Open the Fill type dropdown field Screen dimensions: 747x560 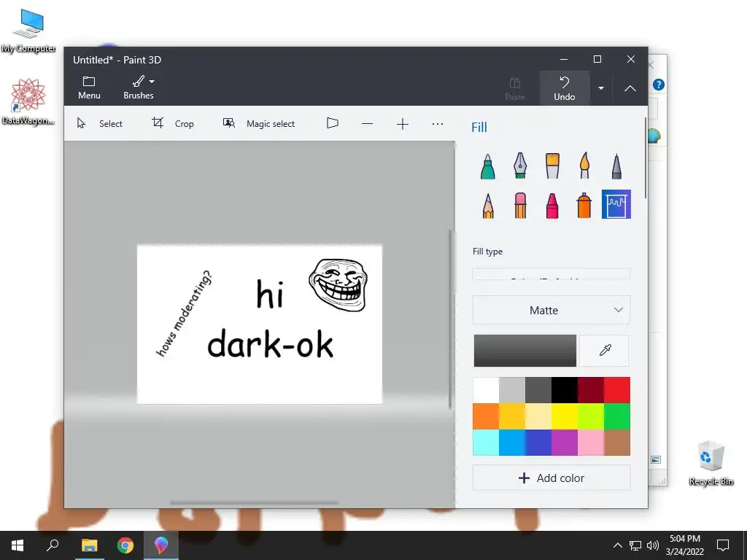[551, 274]
